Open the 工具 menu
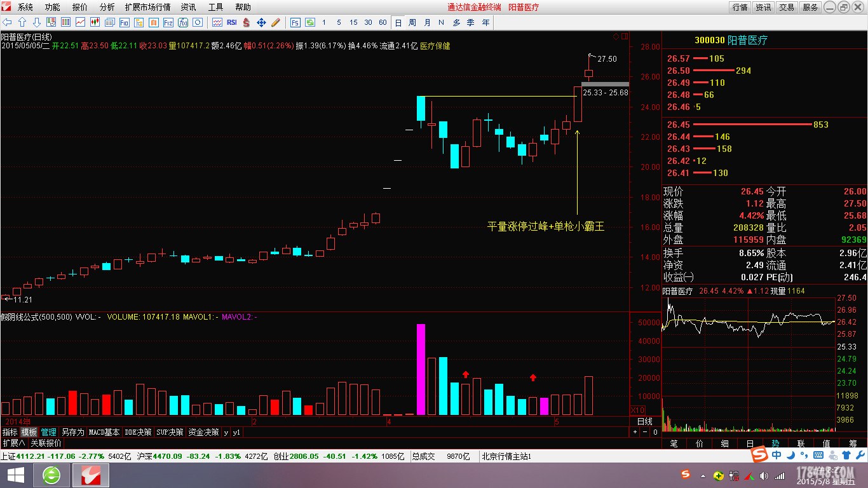The image size is (868, 488). (216, 7)
